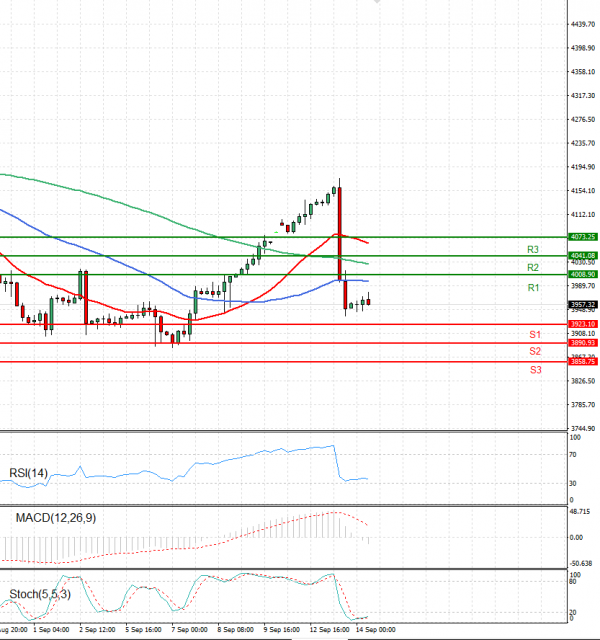Click the large red candlestick on 13 Sep
Image resolution: width=600 pixels, height=640 pixels.
pyautogui.click(x=340, y=233)
